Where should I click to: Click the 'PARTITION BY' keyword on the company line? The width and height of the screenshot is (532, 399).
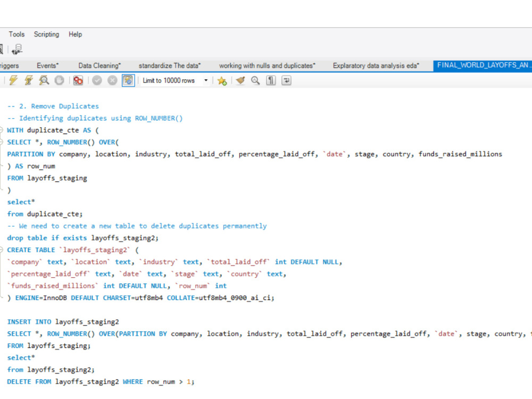31,154
